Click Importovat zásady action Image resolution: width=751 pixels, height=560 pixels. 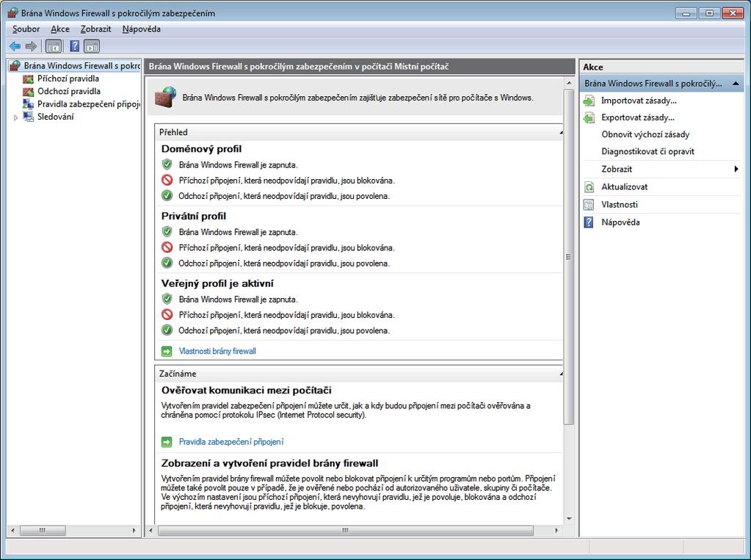(639, 101)
